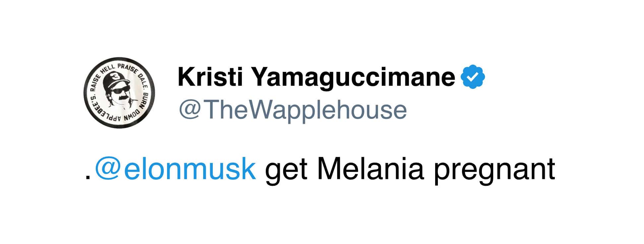Click the leading period before @elonmusk

88,178
